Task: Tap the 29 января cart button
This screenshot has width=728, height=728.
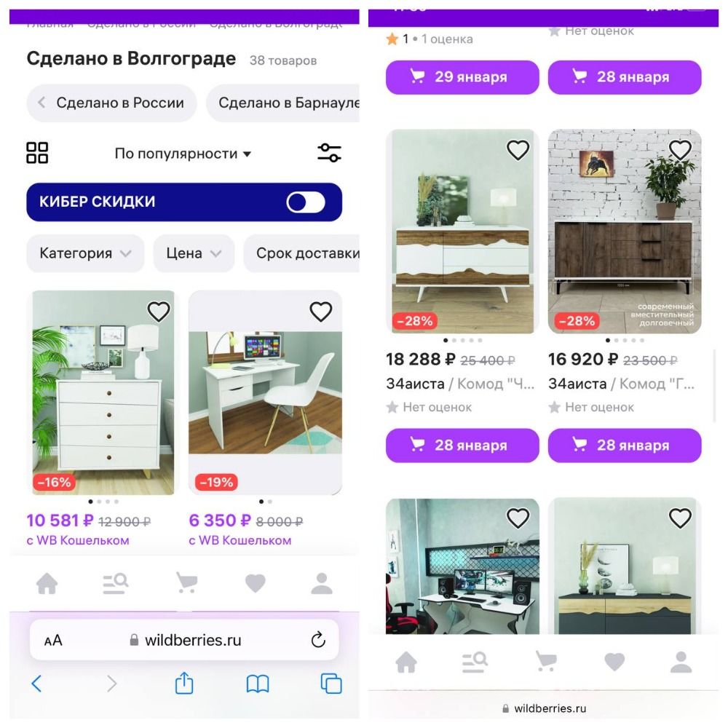Action: 462,77
